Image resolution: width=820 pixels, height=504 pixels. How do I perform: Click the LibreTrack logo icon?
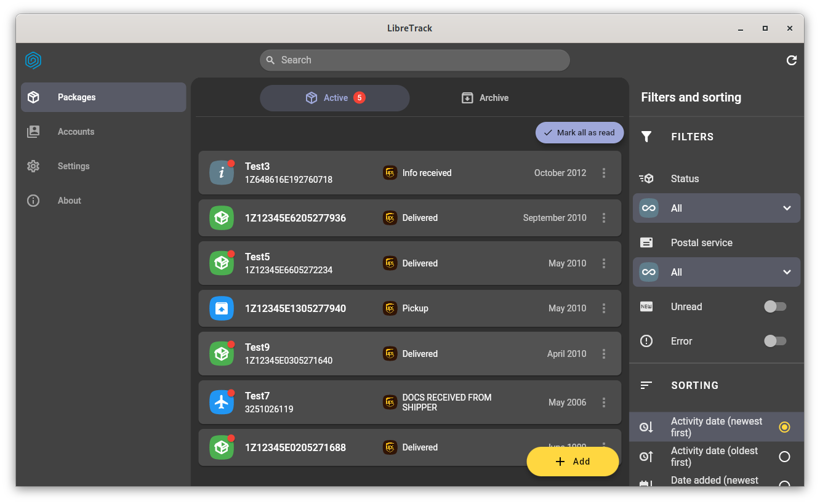click(33, 60)
